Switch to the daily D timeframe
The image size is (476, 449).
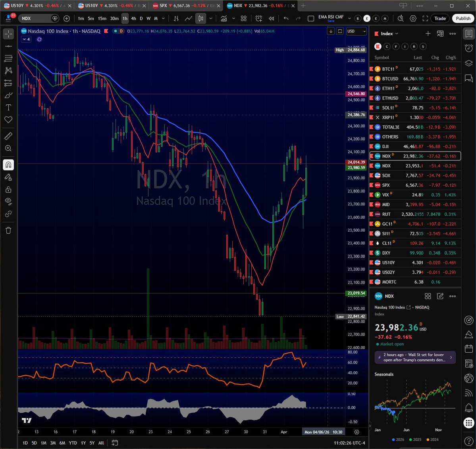[x=141, y=19]
